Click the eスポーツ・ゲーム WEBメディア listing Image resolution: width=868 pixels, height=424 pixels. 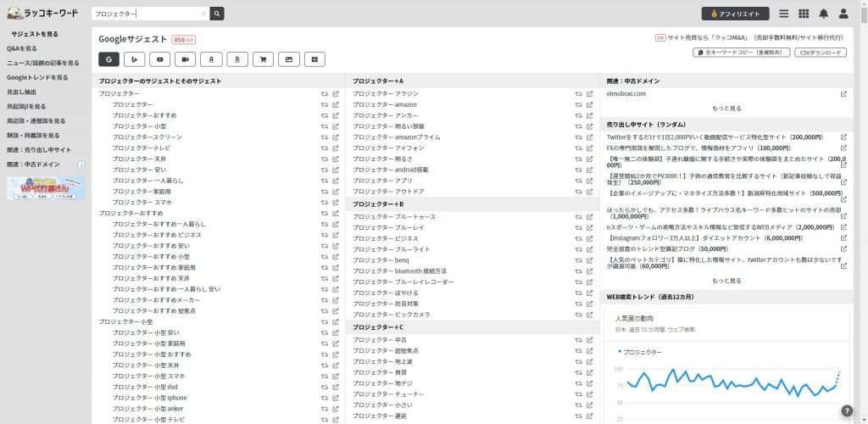point(721,227)
